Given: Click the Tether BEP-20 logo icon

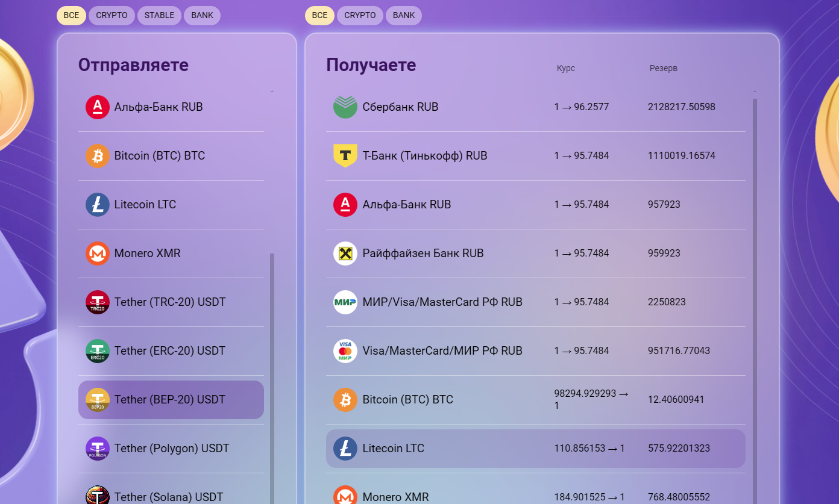Looking at the screenshot, I should [x=97, y=400].
